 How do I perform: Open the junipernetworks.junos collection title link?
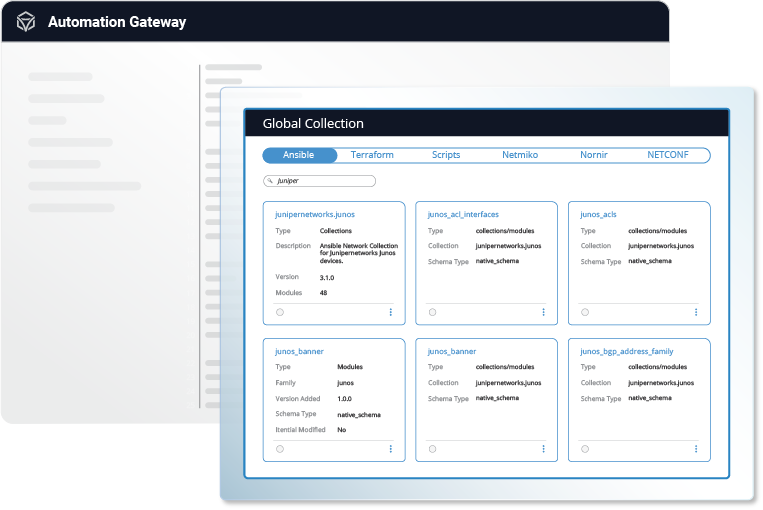tap(314, 214)
